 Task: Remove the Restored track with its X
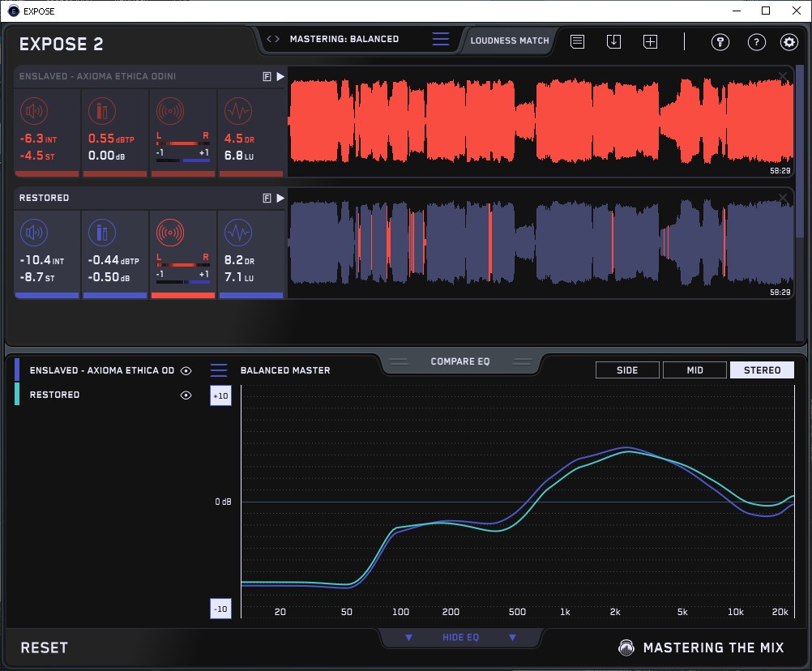783,199
